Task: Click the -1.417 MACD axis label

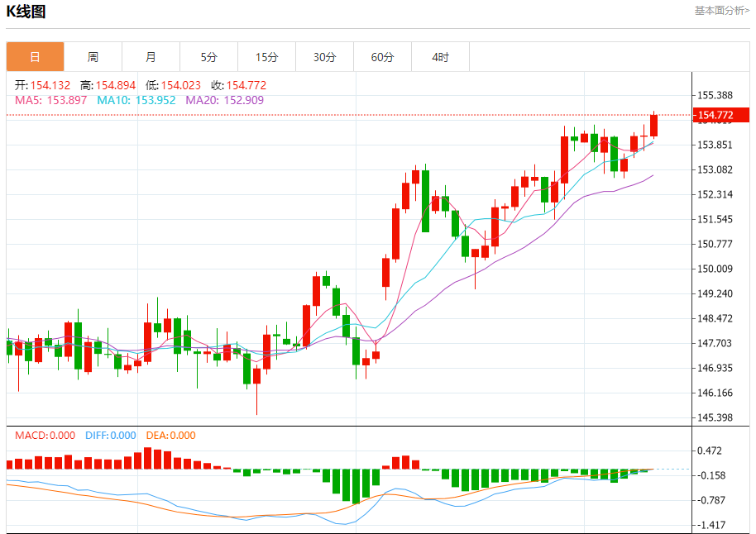Action: (711, 526)
